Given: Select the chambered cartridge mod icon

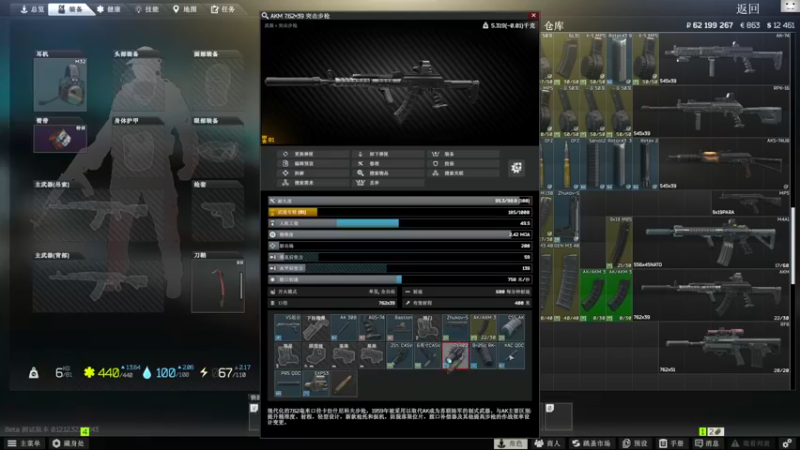Looking at the screenshot, I should (344, 383).
